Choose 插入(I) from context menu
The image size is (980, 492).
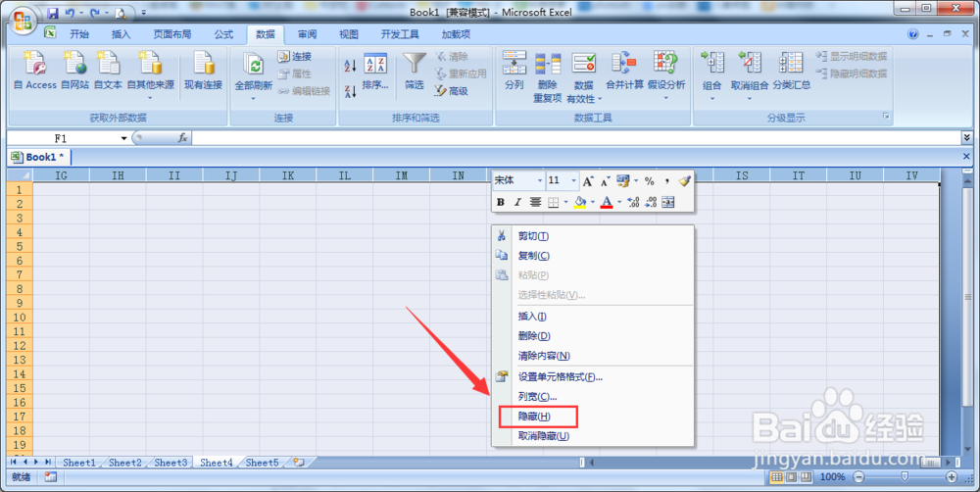[x=593, y=317]
